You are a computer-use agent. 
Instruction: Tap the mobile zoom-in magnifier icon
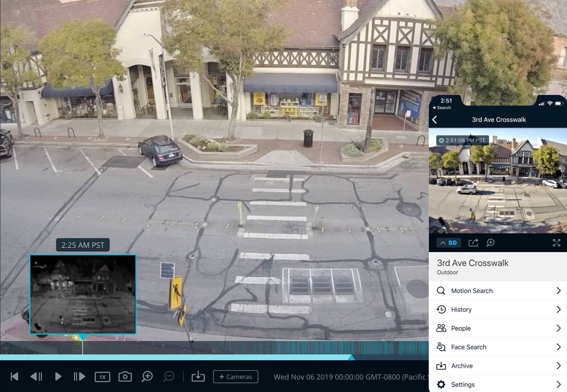(491, 243)
